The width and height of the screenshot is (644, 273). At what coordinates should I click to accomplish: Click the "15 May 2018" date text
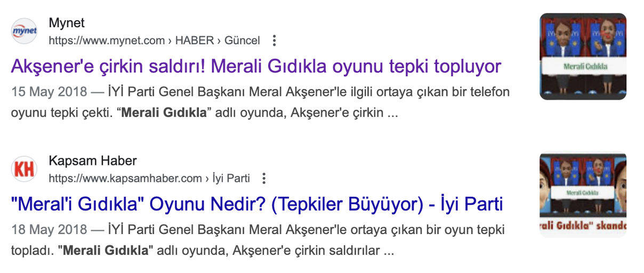tap(49, 92)
